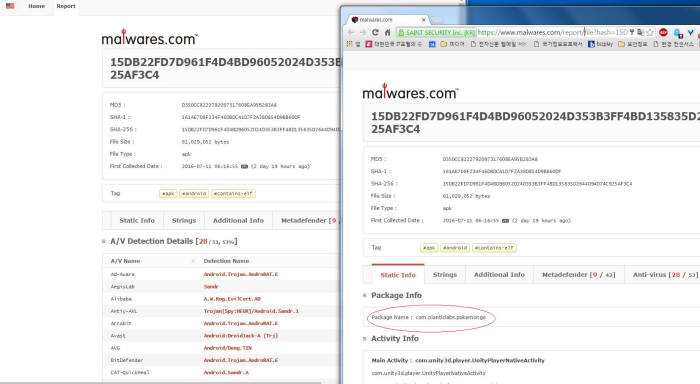Image resolution: width=700 pixels, height=384 pixels.
Task: Click the Main Activity value text
Action: [x=480, y=360]
